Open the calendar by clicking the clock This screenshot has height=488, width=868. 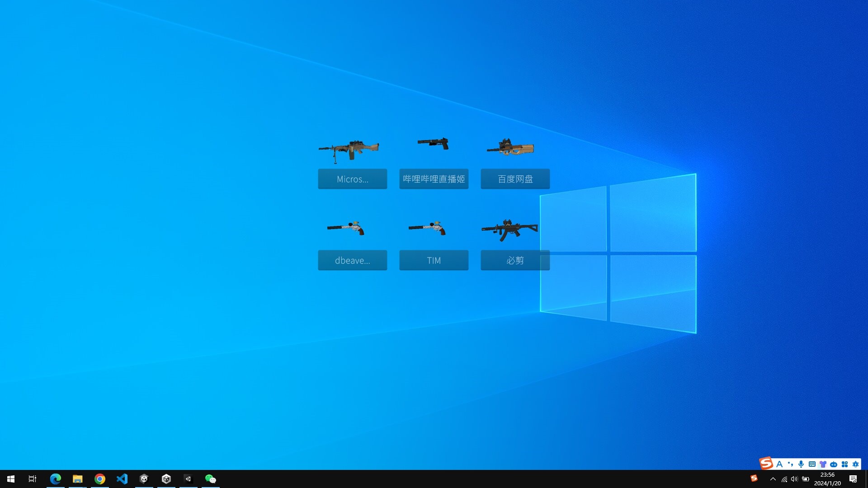(826, 479)
